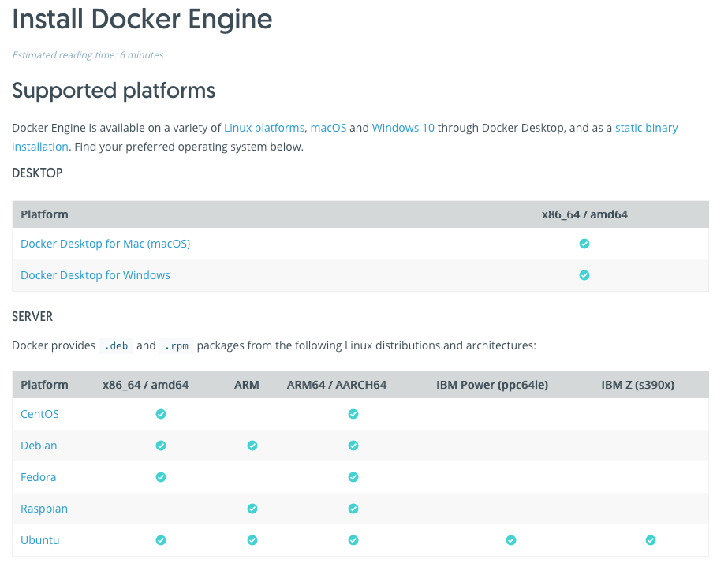Click Debian ARM support checkmark icon
Viewport: 728px width, 567px height.
[252, 446]
